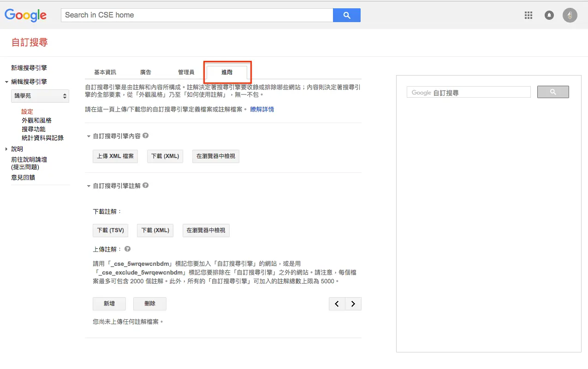Open the 鵠學苑 search engine dropdown
Viewport: 588px width, 369px height.
click(40, 96)
